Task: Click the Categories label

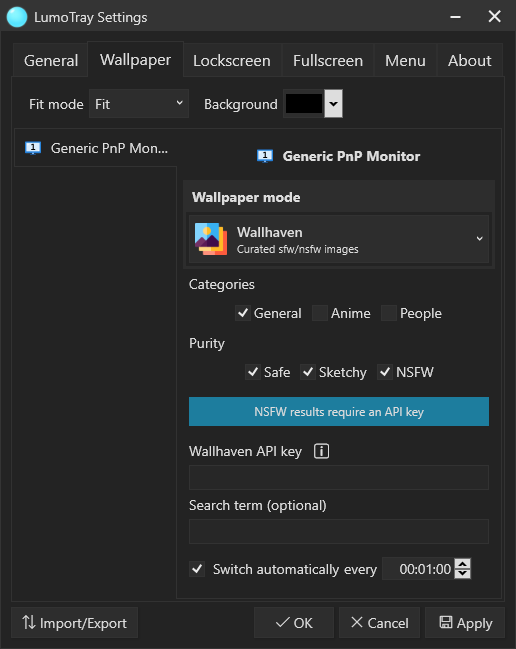Action: point(222,285)
